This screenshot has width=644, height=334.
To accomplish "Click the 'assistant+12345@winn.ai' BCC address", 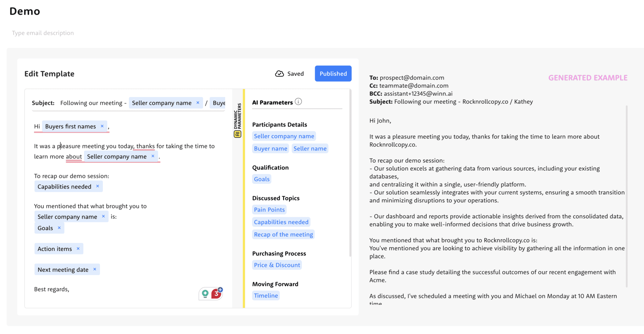I will pos(418,93).
